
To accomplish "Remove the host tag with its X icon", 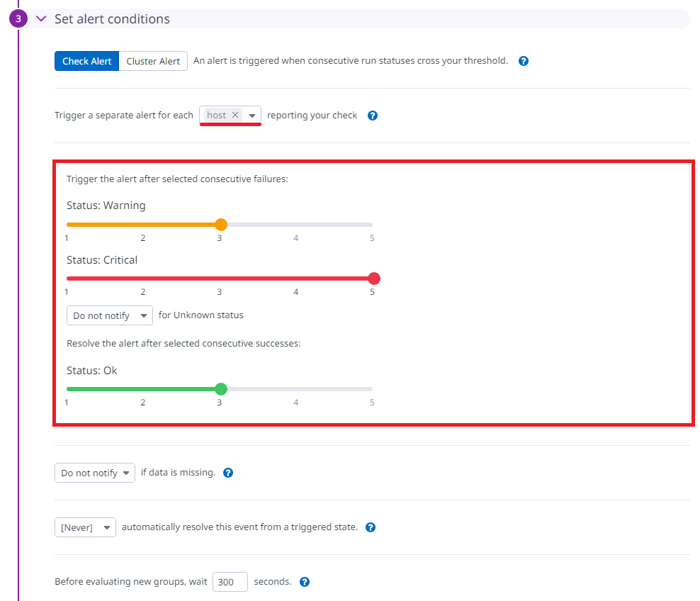I will coord(235,116).
